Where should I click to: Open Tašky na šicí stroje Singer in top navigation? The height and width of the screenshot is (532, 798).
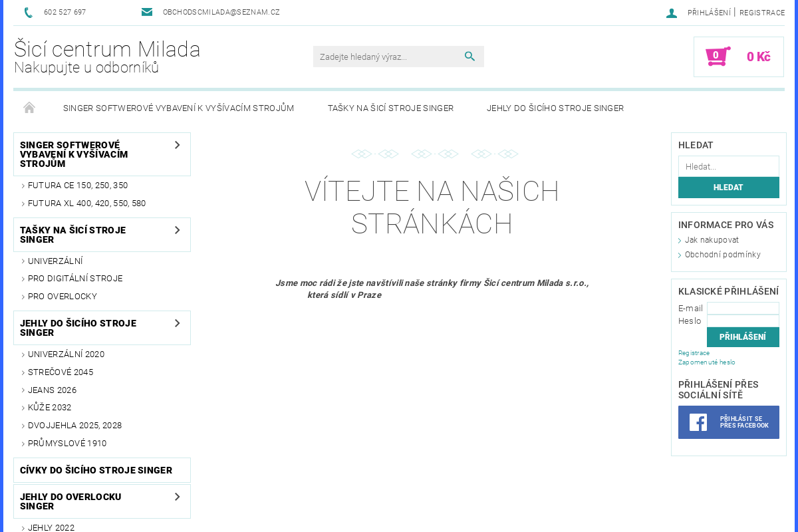click(x=390, y=108)
